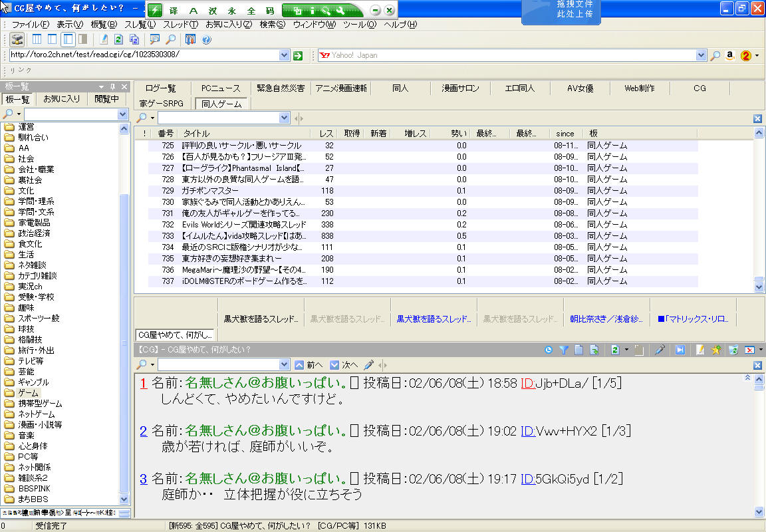This screenshot has width=766, height=532.
Task: Switch to the お気に入り tab in the sidebar
Action: coord(61,99)
